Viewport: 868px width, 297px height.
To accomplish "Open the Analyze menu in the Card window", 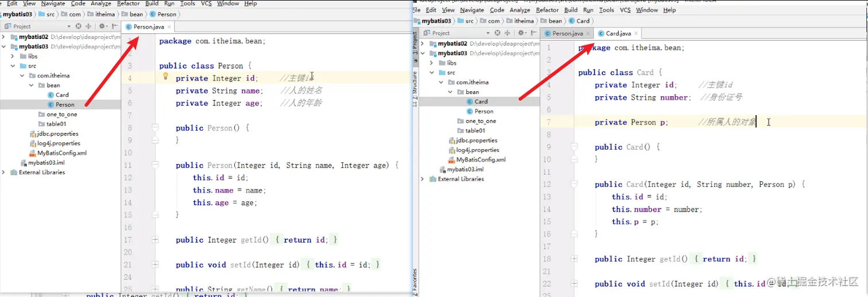I will click(x=520, y=10).
